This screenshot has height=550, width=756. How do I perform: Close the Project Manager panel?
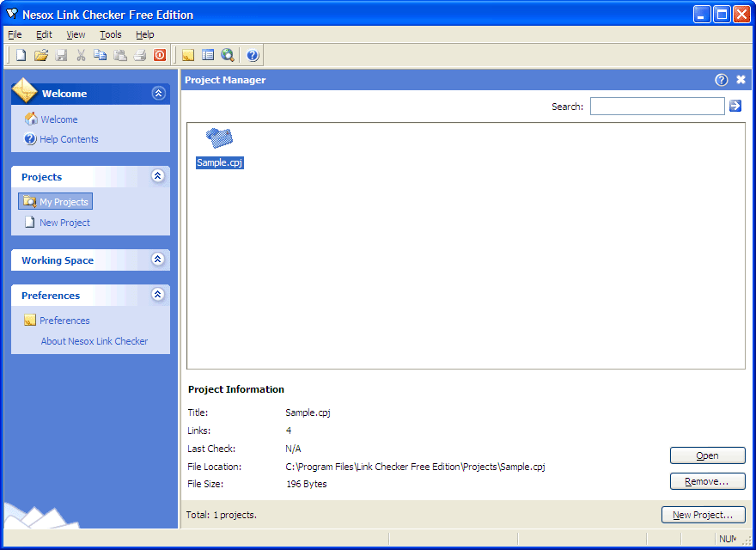pyautogui.click(x=741, y=80)
